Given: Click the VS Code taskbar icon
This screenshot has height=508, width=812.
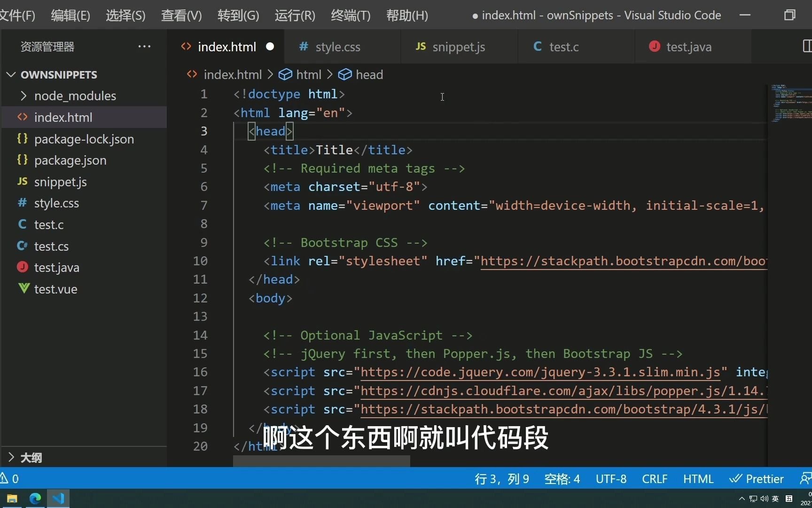Looking at the screenshot, I should [x=58, y=499].
